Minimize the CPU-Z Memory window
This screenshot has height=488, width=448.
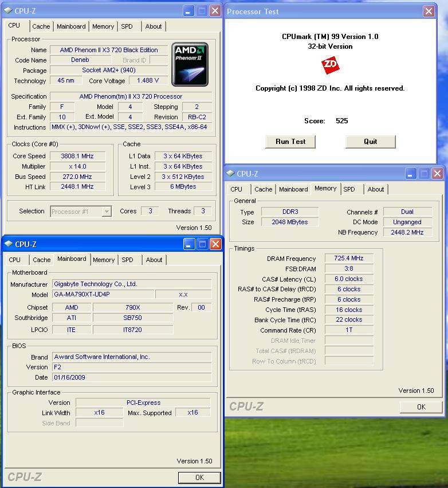[x=411, y=174]
